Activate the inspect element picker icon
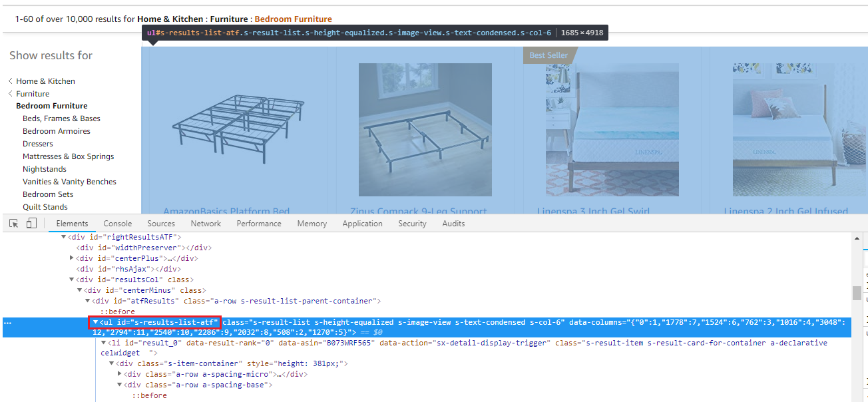The height and width of the screenshot is (402, 868). point(14,224)
